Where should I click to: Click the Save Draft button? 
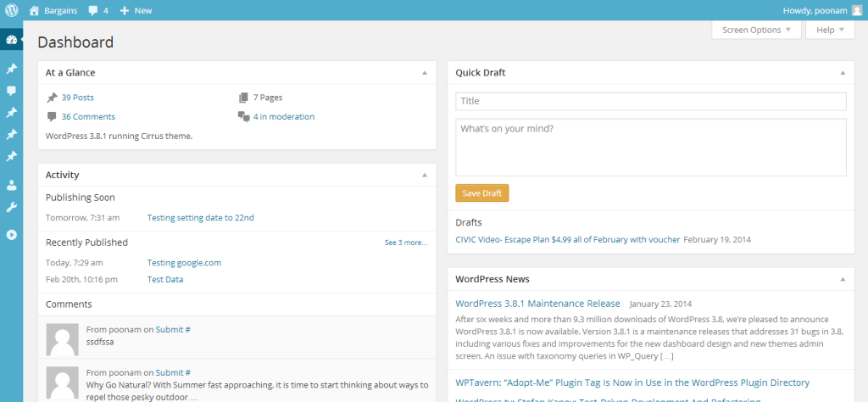pos(482,193)
